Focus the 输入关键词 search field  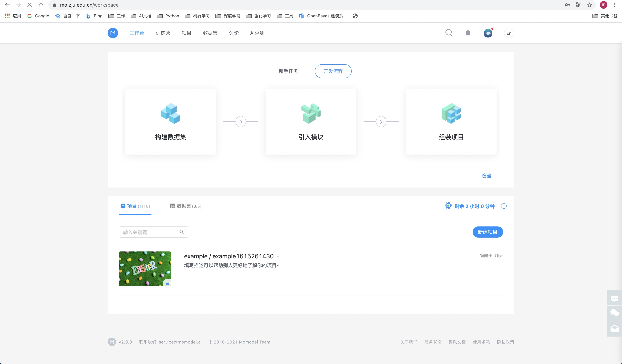pyautogui.click(x=153, y=232)
